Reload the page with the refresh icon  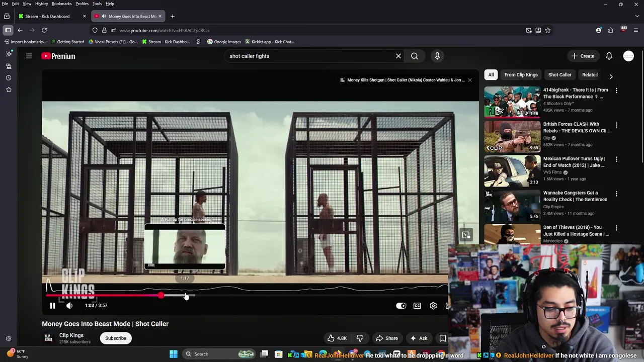(44, 30)
